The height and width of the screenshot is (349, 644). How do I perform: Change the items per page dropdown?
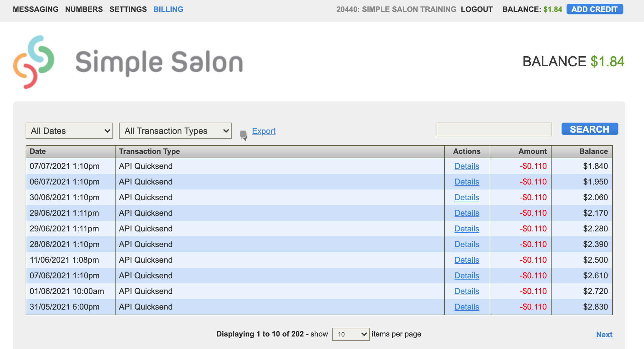[350, 334]
